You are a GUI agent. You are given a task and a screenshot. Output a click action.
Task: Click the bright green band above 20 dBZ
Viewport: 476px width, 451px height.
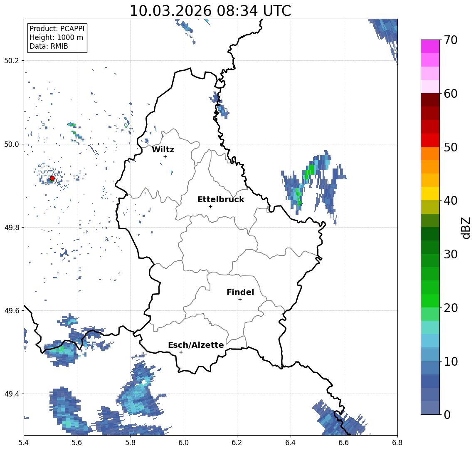430,300
